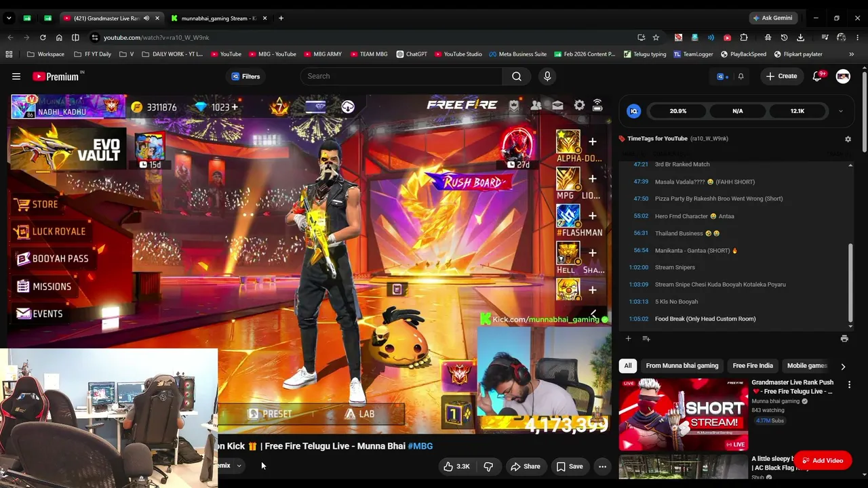Screen dimensions: 868x488
Task: Like the video with thumbs up
Action: (x=456, y=466)
